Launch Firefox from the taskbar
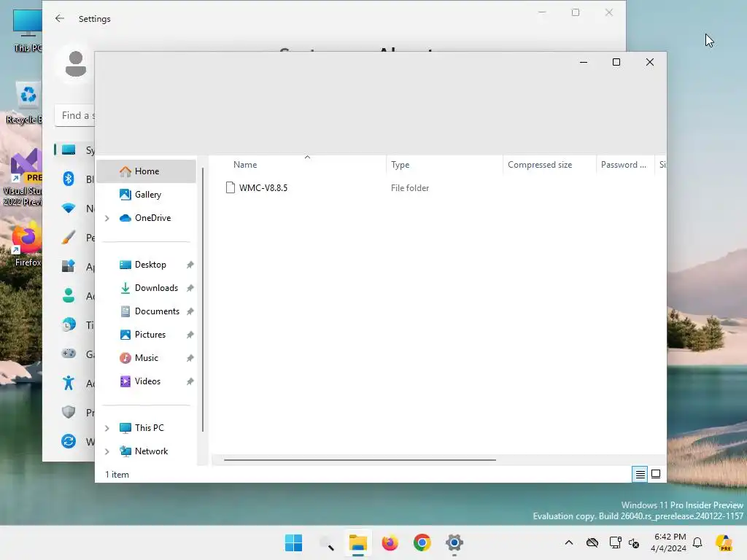 (390, 542)
